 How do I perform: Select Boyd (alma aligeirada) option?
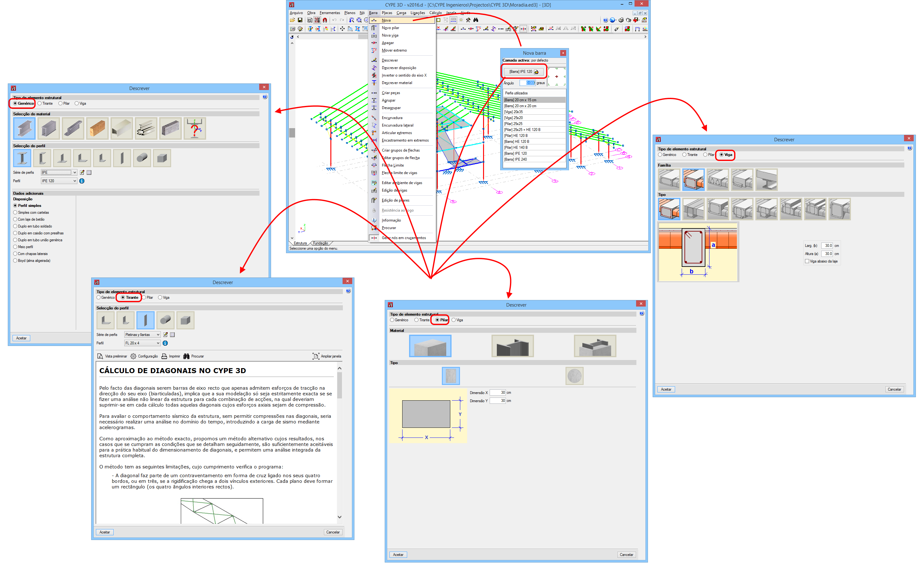click(32, 261)
